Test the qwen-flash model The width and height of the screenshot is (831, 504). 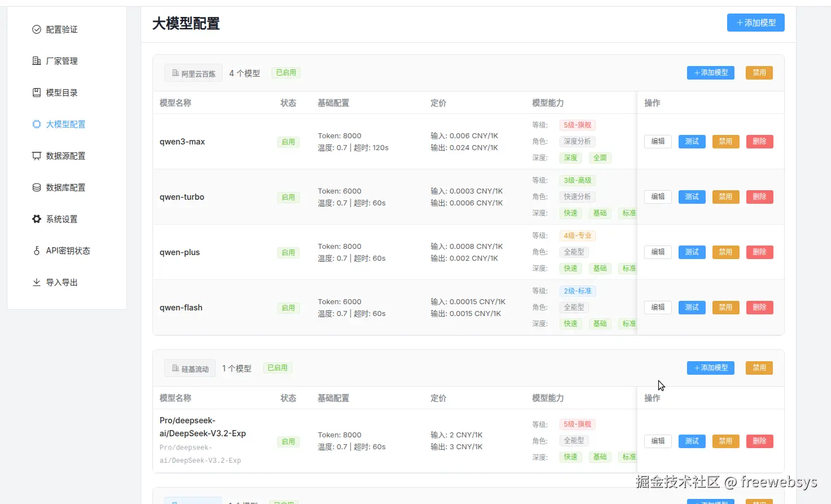click(692, 308)
